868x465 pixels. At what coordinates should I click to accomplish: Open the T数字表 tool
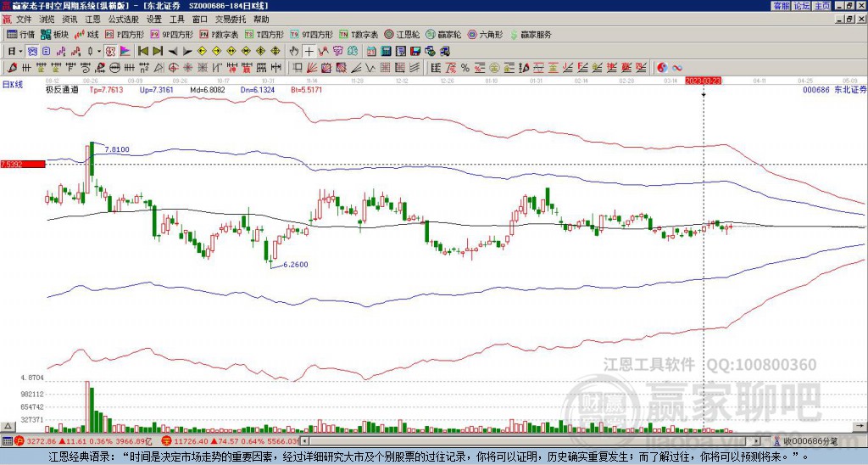tap(359, 34)
